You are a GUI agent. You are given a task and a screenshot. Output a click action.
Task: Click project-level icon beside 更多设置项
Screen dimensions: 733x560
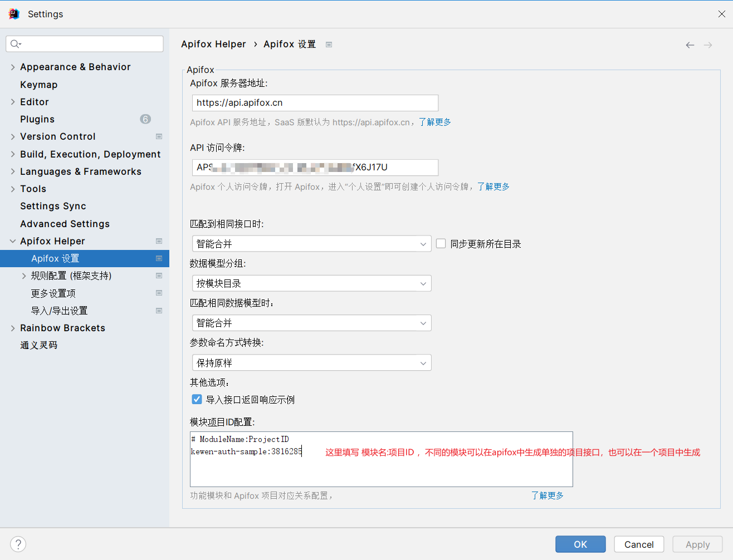(159, 293)
